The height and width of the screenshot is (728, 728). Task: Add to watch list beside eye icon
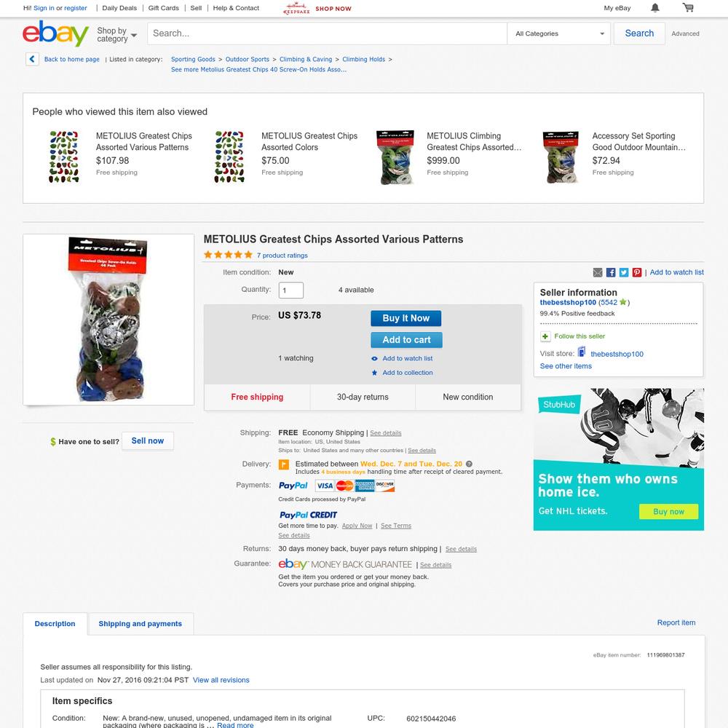[407, 358]
